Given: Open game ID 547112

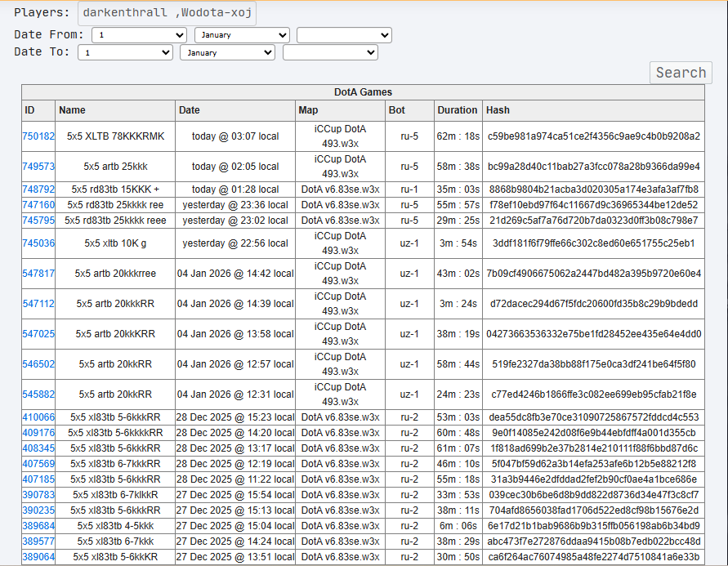Looking at the screenshot, I should 38,303.
